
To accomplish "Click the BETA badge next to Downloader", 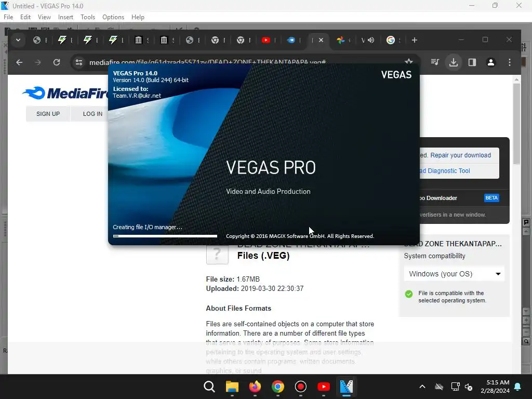I will pos(491,198).
